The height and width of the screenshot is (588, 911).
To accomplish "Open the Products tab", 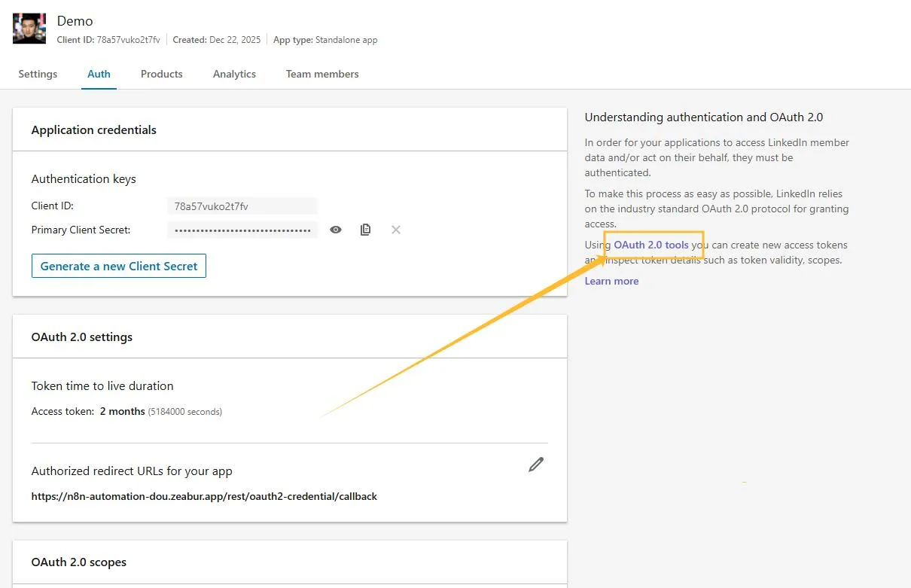I will [161, 74].
